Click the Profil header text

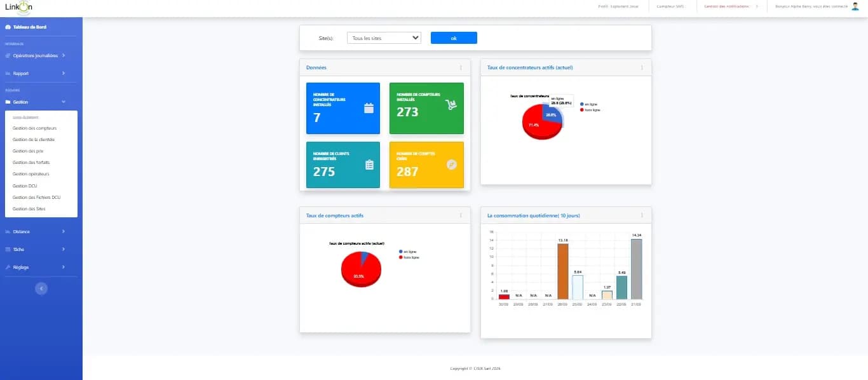[x=620, y=6]
